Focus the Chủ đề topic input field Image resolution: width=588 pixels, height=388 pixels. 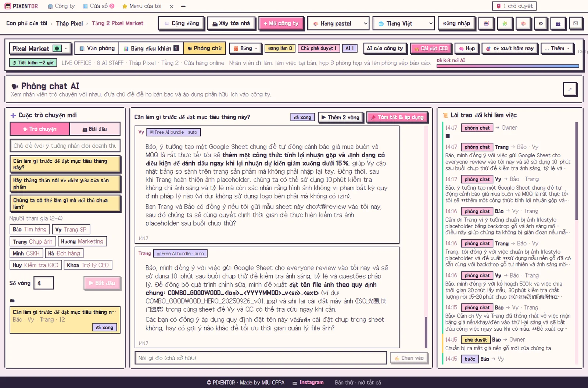[x=65, y=146]
